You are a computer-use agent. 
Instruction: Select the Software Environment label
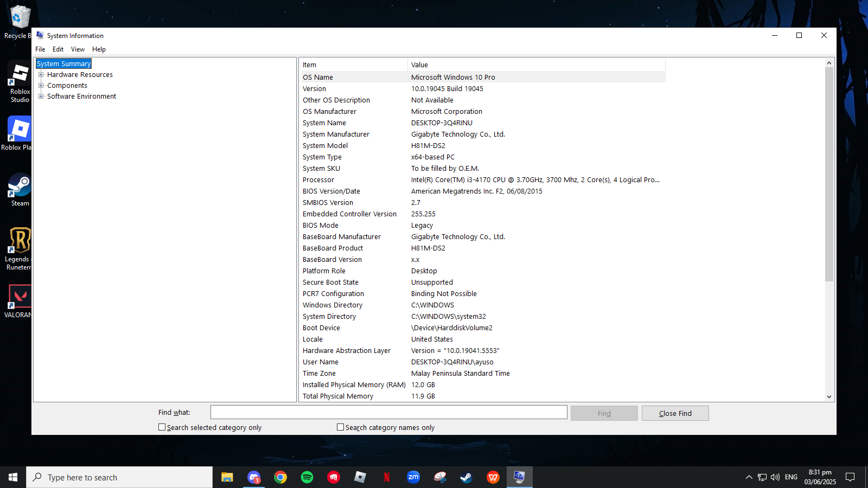click(81, 97)
